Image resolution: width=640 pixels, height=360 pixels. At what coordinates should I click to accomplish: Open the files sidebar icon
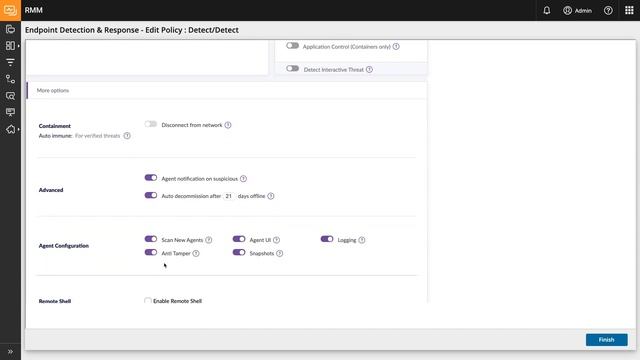[x=10, y=29]
